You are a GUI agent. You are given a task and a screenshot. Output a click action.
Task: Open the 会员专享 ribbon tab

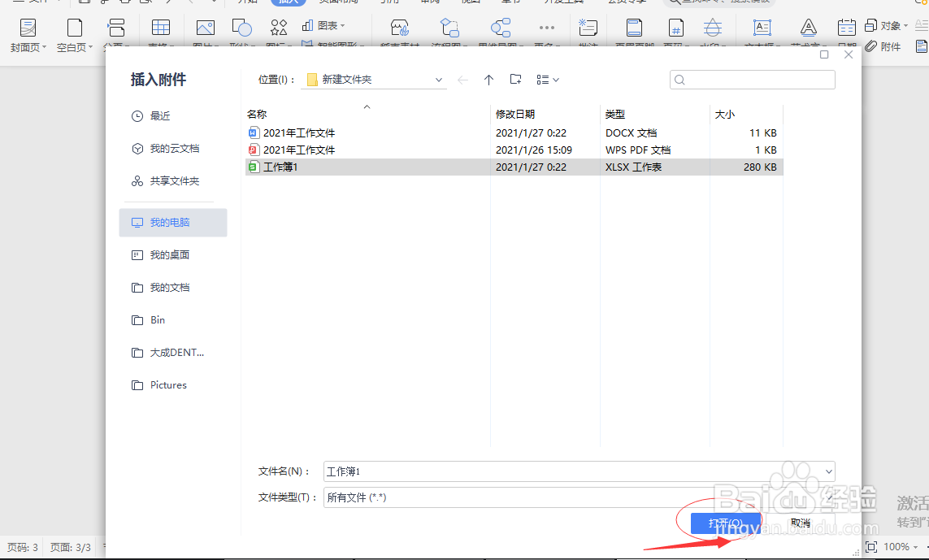tap(626, 2)
